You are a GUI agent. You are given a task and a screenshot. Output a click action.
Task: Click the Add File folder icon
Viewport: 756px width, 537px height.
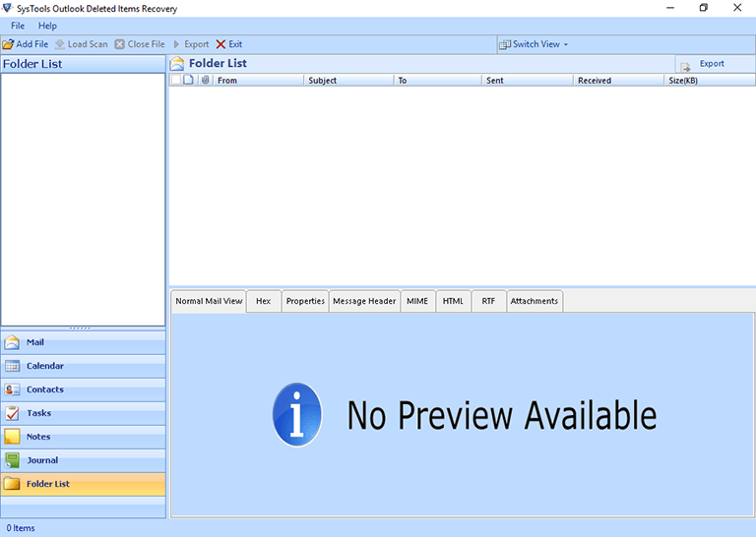click(x=8, y=44)
